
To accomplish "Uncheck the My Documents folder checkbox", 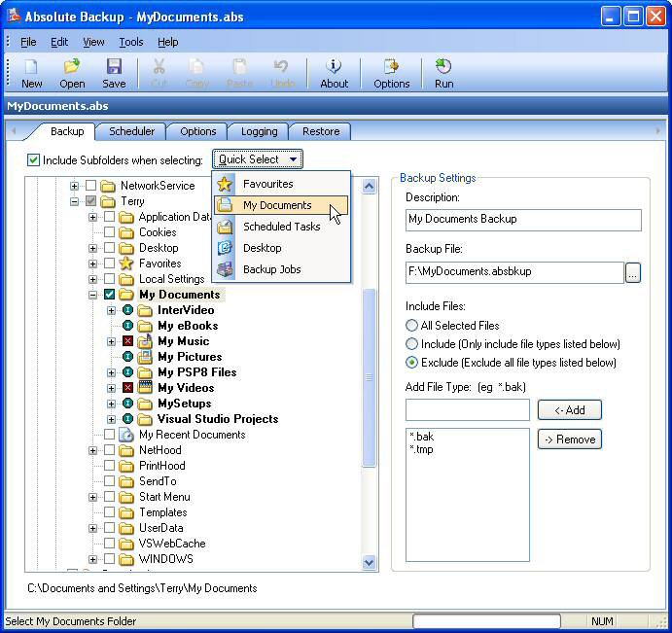I will tap(109, 295).
